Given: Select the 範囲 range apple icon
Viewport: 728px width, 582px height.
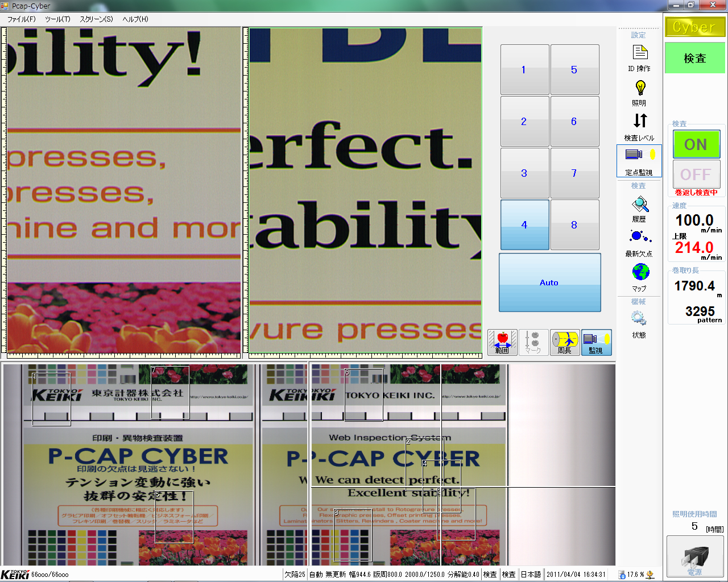Looking at the screenshot, I should coord(502,342).
